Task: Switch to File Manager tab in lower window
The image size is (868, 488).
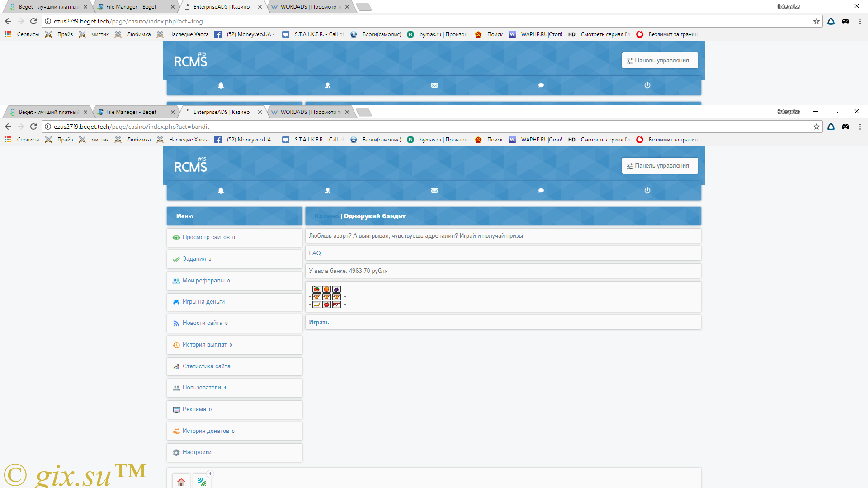Action: (136, 112)
